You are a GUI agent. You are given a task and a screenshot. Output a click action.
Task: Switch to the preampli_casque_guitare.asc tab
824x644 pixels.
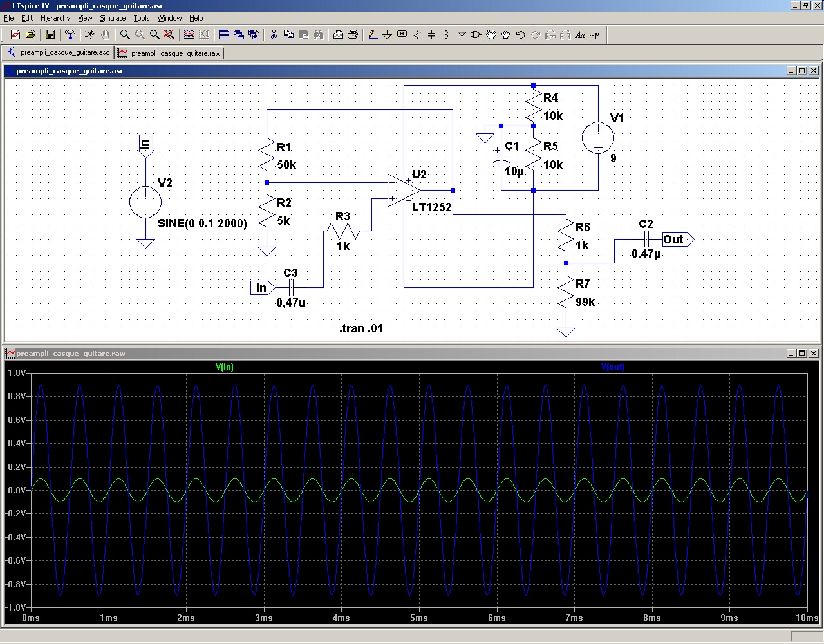pyautogui.click(x=59, y=53)
